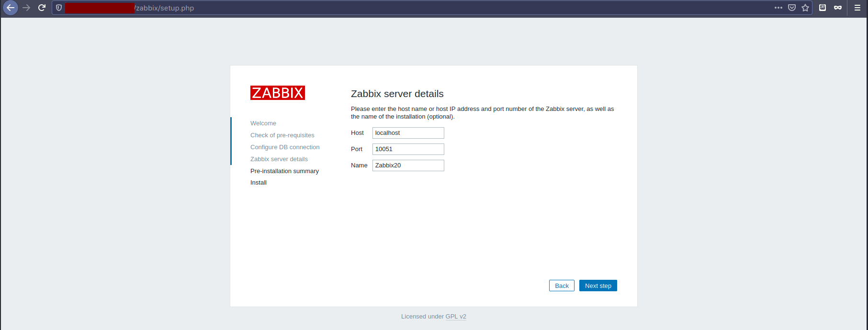The width and height of the screenshot is (868, 330).
Task: Click the Name input field
Action: (x=408, y=165)
